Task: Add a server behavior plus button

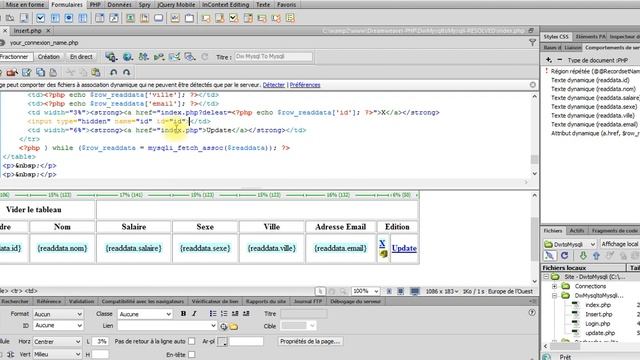Action: click(x=549, y=60)
